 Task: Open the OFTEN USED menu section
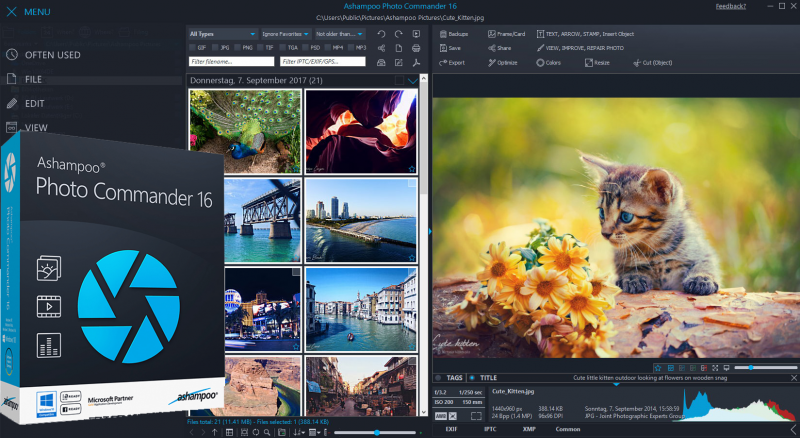click(43, 55)
